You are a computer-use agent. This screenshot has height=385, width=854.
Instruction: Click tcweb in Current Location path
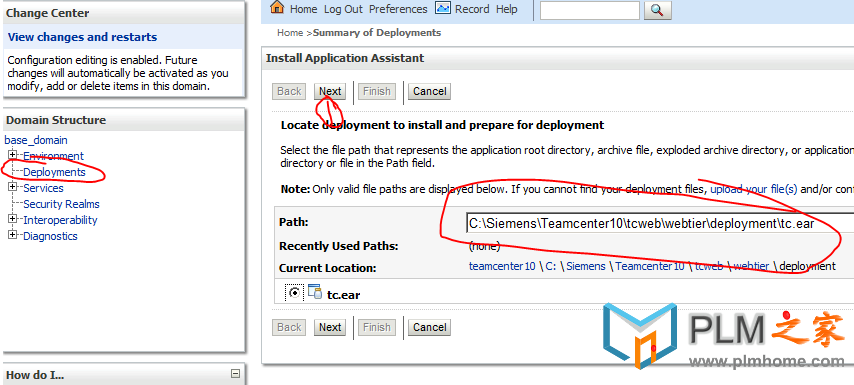709,266
